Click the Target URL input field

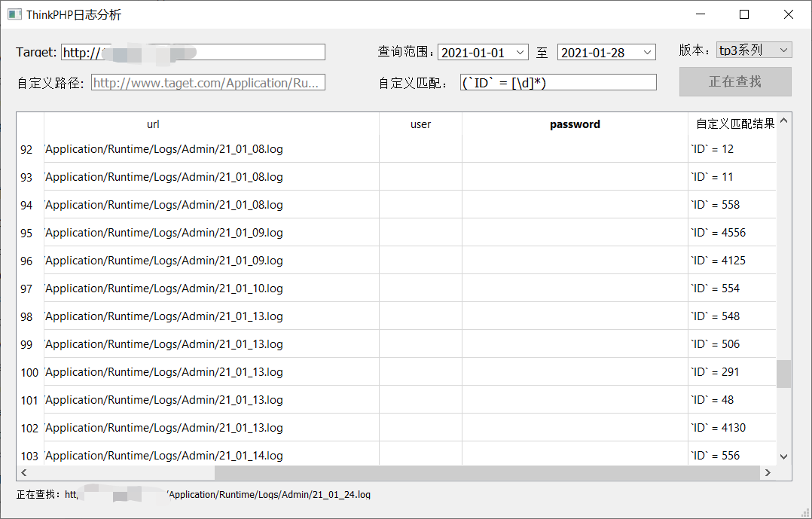coord(193,52)
